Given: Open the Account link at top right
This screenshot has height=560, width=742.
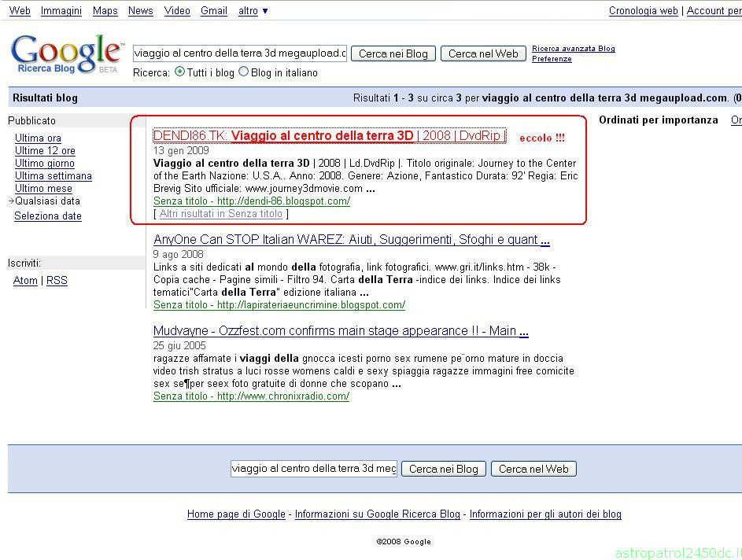Looking at the screenshot, I should tap(714, 10).
